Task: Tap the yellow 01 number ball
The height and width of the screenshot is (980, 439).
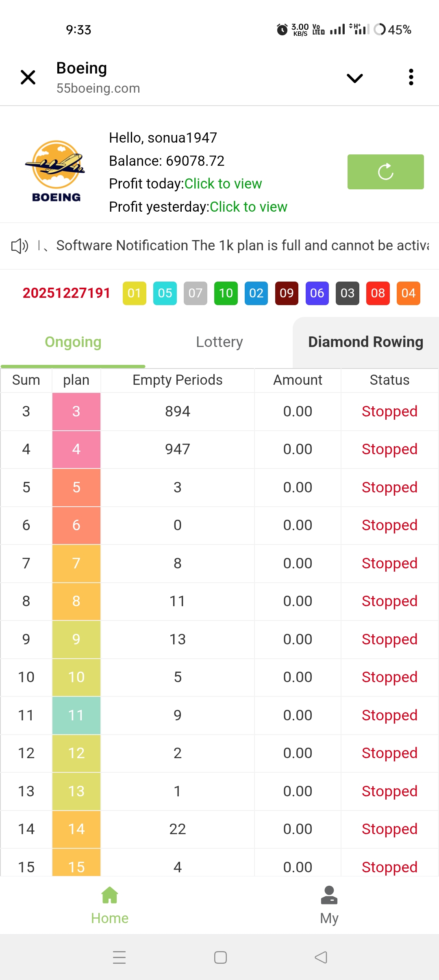Action: (x=134, y=293)
